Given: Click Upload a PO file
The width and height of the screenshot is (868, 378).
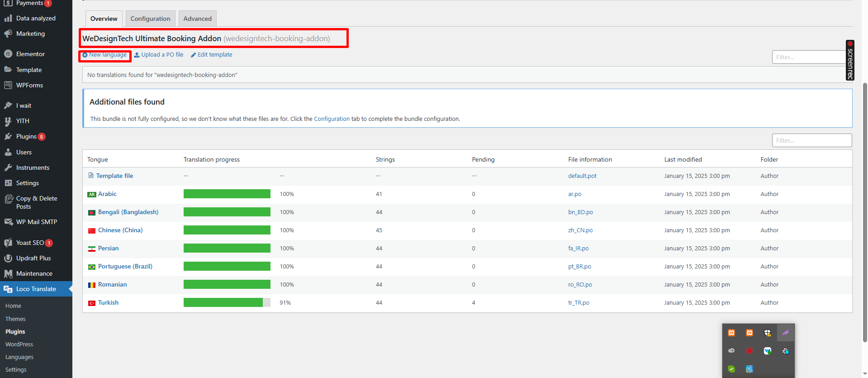Looking at the screenshot, I should point(159,55).
